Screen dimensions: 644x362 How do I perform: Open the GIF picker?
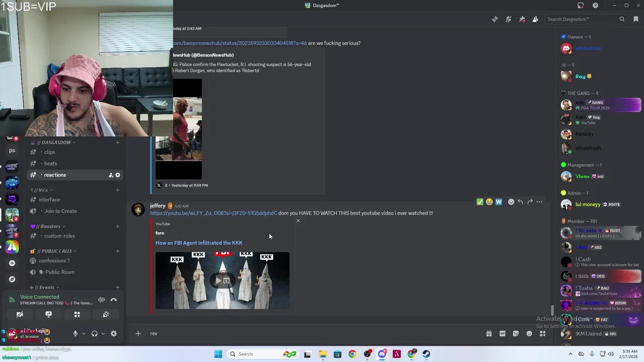502,333
